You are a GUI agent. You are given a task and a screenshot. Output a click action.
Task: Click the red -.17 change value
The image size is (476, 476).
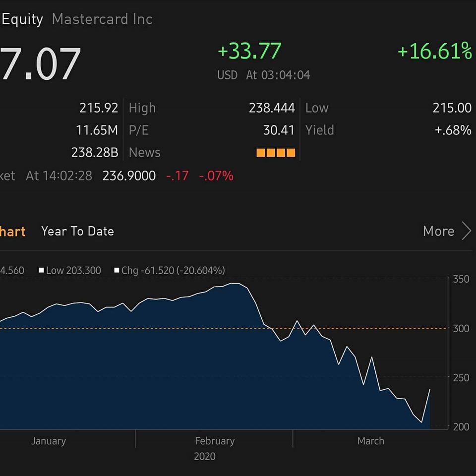178,176
